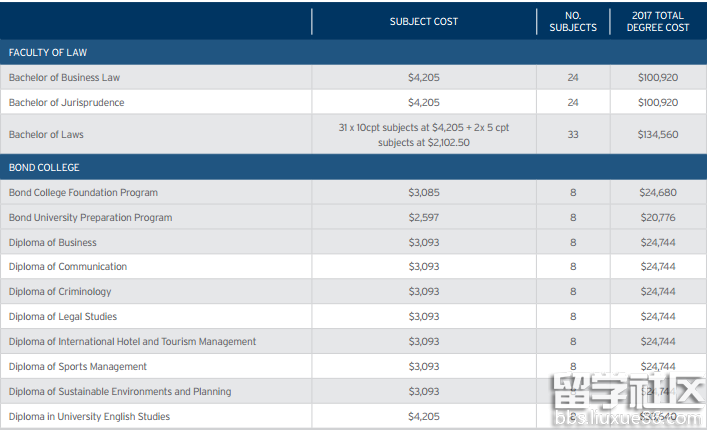Viewport: 708px width, 430px height.
Task: Select $100,920 total for Bachelor of Jurisprudence
Action: [658, 103]
